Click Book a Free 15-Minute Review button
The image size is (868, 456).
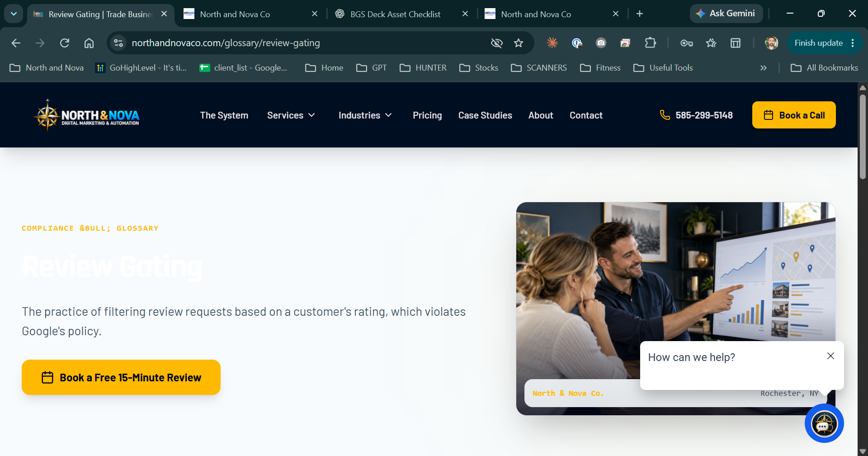121,377
